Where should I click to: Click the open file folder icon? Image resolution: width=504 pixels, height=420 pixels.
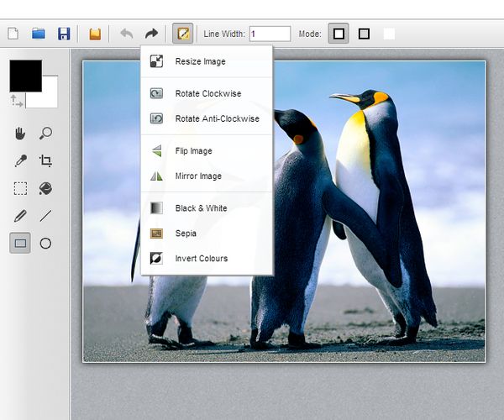coord(38,34)
